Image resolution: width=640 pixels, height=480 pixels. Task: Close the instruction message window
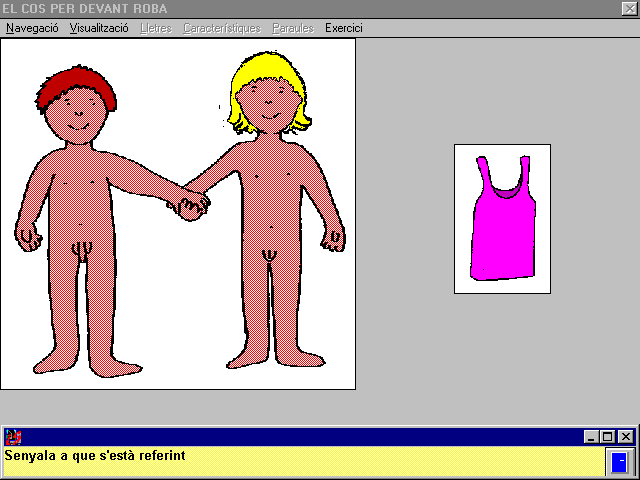(x=625, y=437)
